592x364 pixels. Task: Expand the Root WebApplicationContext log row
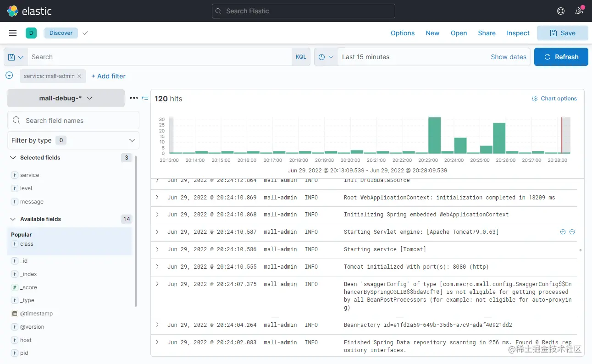pos(157,197)
